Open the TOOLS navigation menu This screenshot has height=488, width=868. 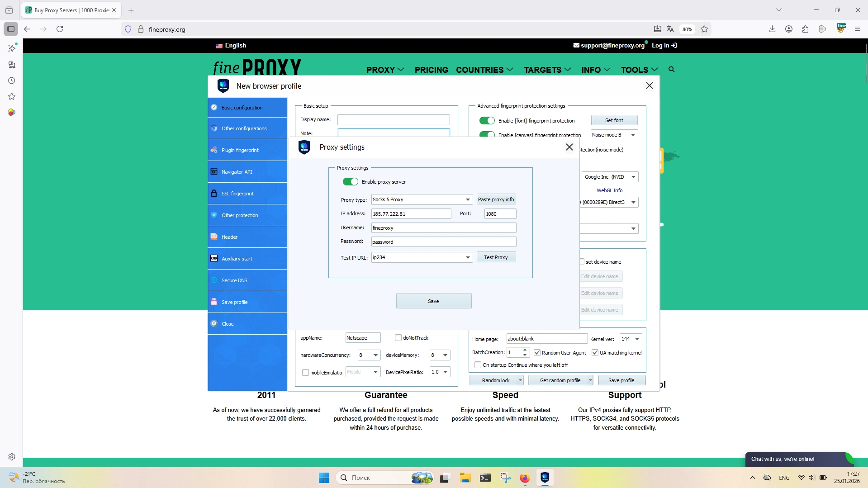640,70
